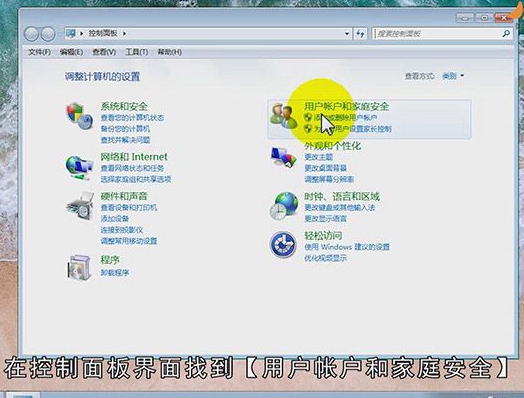
Task: Open Hardware and Sound printer icon
Action: coord(80,206)
